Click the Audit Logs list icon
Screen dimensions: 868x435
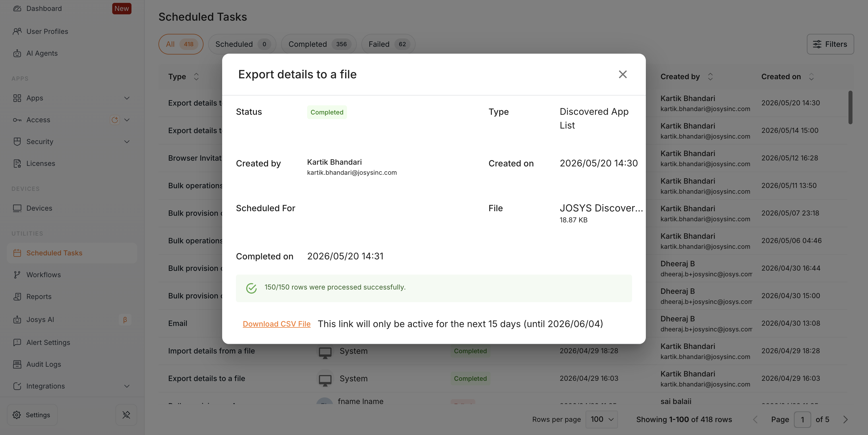coord(17,364)
